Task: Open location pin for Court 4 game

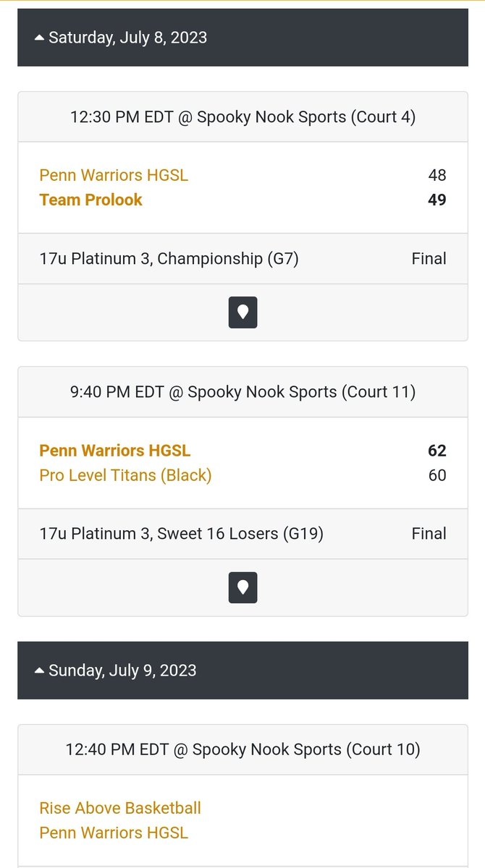Action: click(x=242, y=312)
